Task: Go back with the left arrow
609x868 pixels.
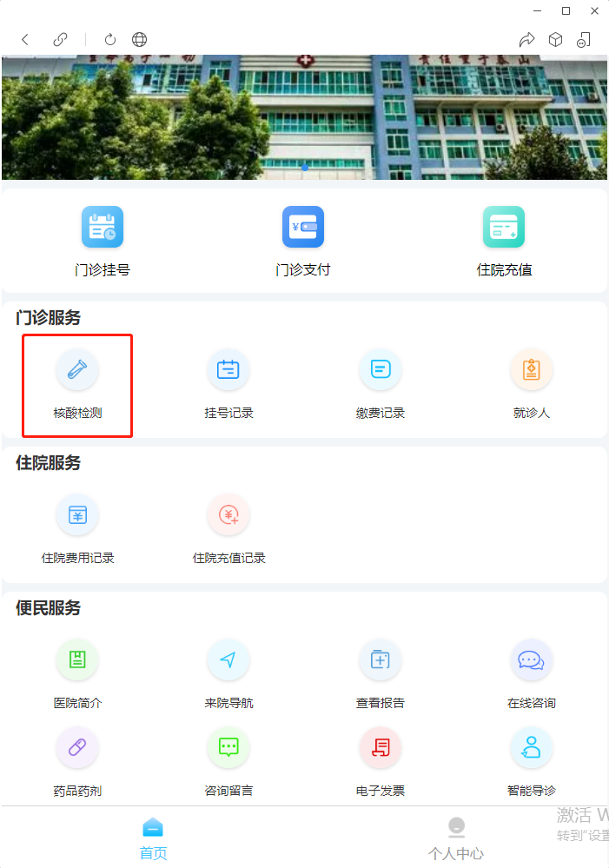Action: pos(25,39)
